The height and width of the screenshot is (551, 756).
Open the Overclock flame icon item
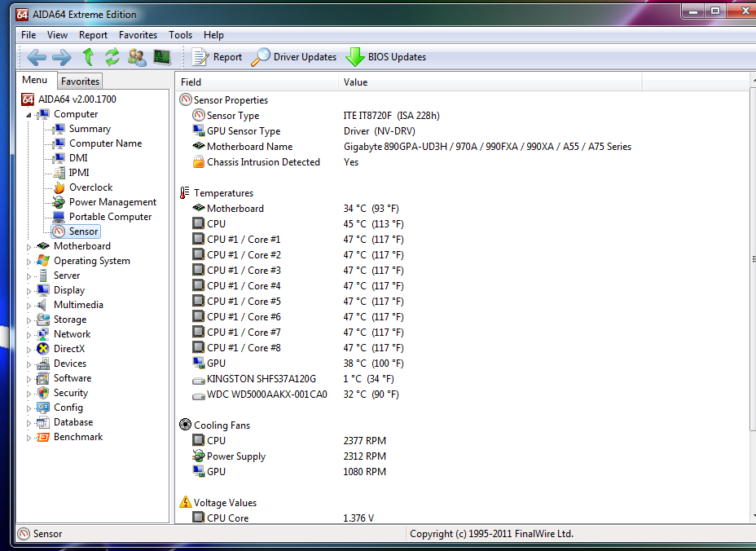pos(59,187)
